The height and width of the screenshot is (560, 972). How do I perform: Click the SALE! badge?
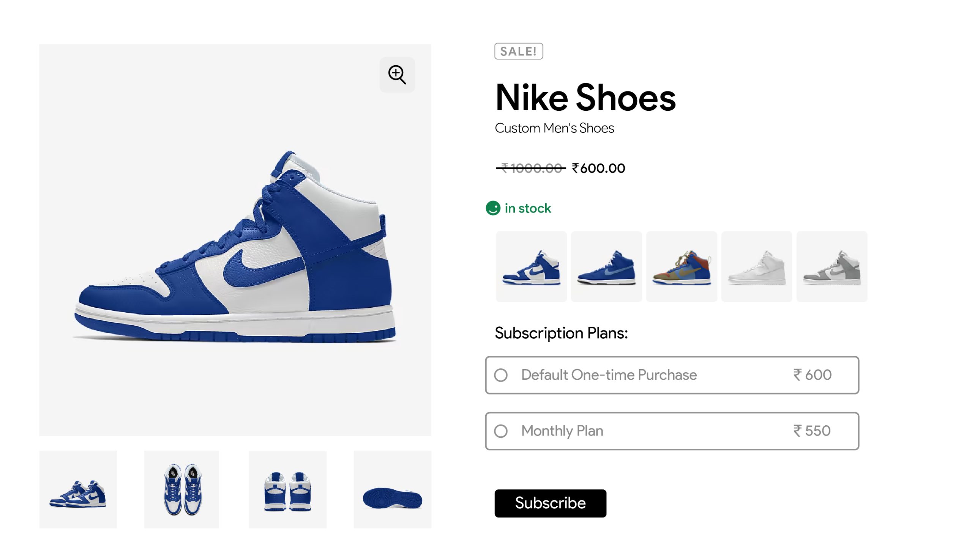pos(518,51)
